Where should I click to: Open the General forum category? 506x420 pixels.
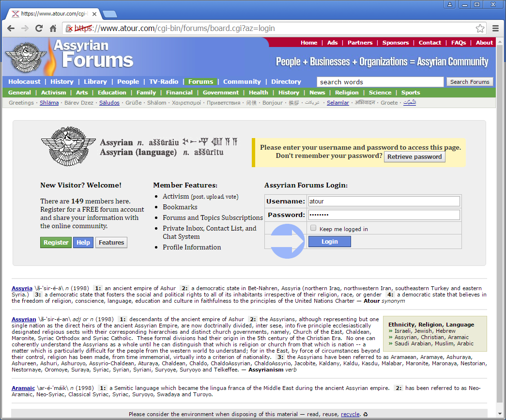20,93
